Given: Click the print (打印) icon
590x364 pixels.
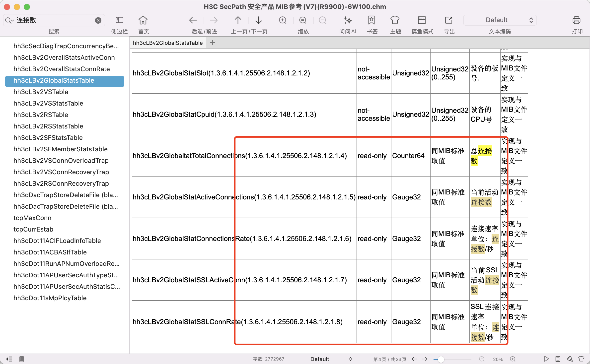Looking at the screenshot, I should point(576,20).
